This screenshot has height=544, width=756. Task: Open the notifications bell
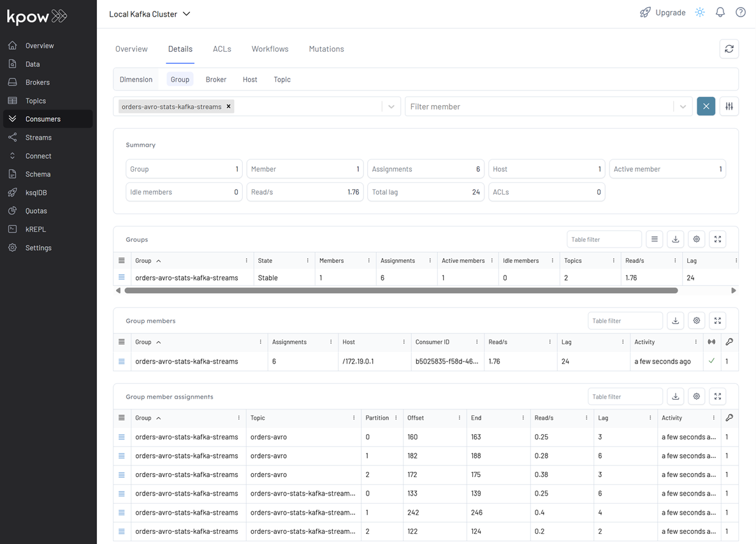pos(720,13)
